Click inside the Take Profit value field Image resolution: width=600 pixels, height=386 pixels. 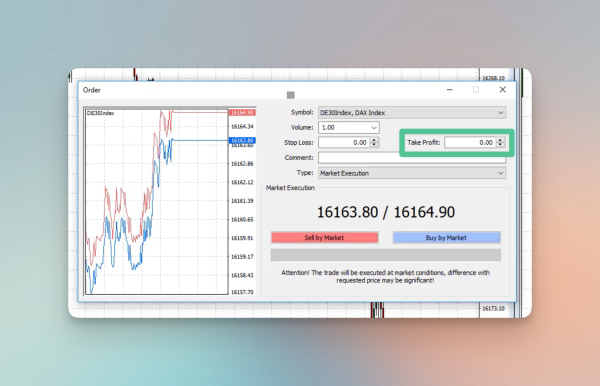(470, 142)
